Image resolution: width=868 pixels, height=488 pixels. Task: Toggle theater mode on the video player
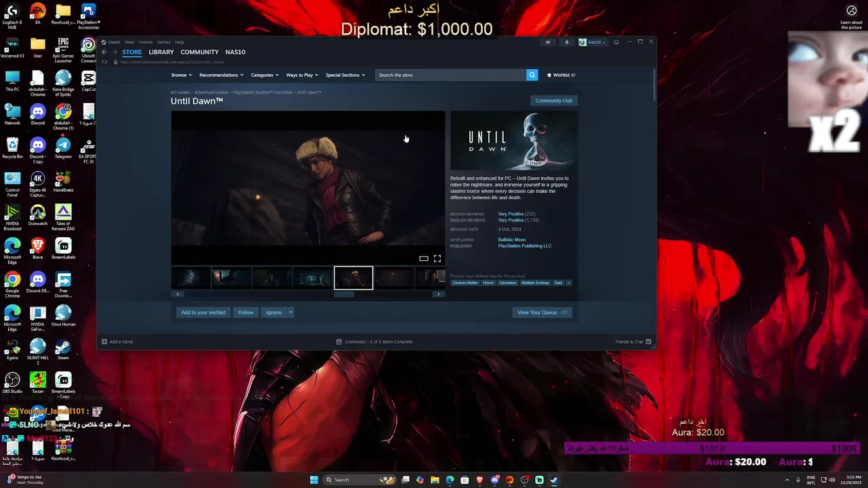(424, 258)
